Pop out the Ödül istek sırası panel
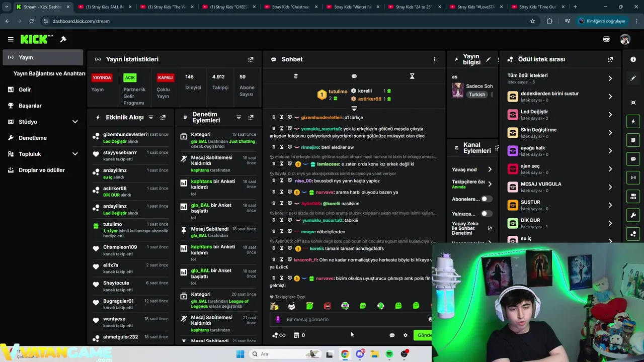 (610, 59)
